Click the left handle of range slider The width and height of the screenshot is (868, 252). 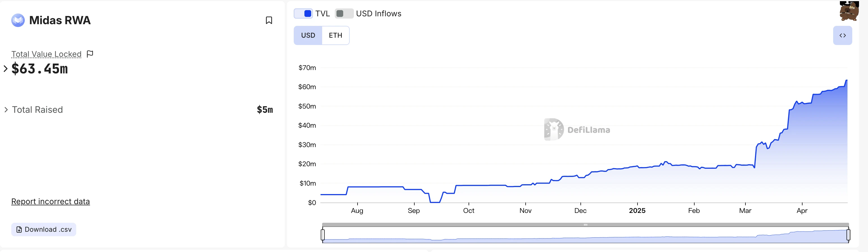click(323, 235)
